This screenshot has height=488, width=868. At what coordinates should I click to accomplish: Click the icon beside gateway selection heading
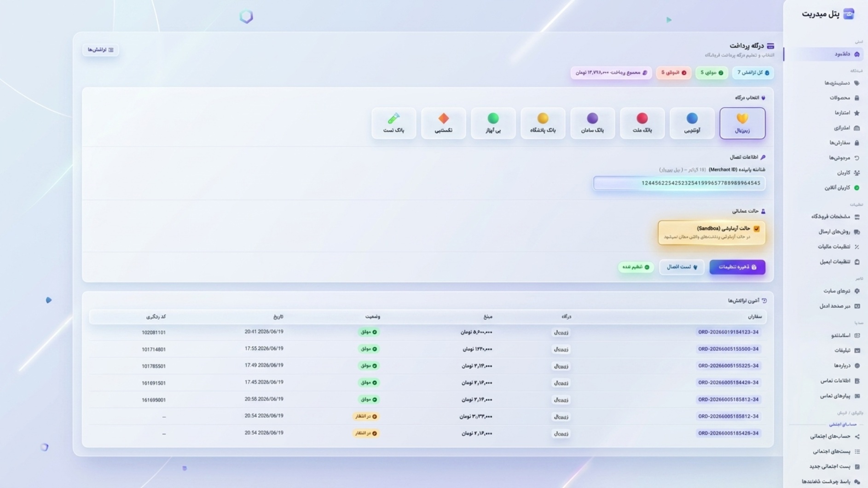[x=763, y=98]
